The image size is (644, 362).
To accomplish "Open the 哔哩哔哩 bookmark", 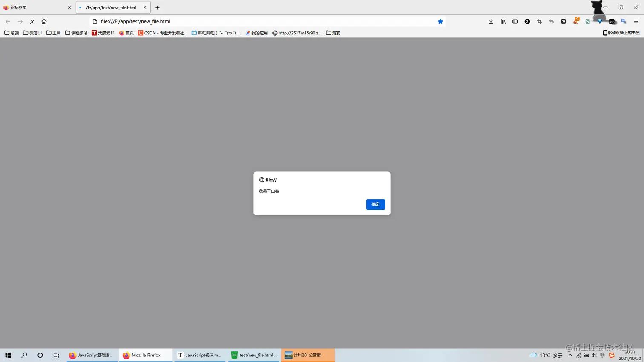I will [x=216, y=33].
